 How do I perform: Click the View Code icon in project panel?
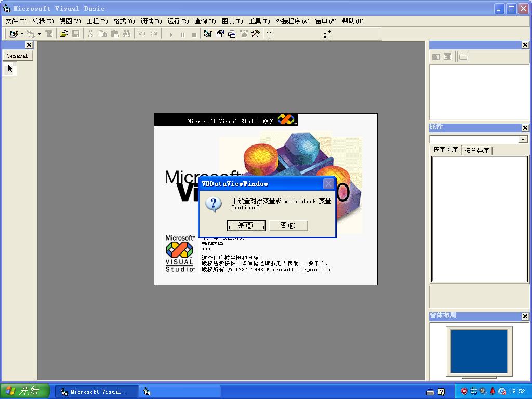click(x=436, y=57)
